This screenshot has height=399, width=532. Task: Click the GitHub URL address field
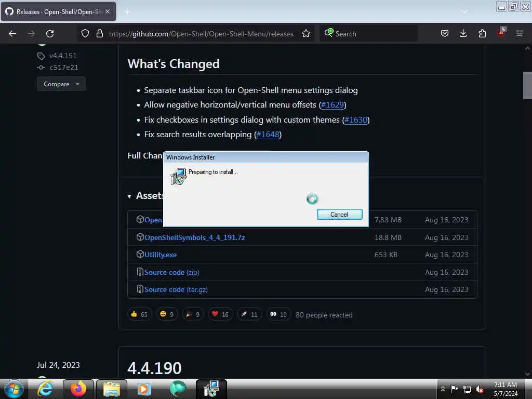201,34
